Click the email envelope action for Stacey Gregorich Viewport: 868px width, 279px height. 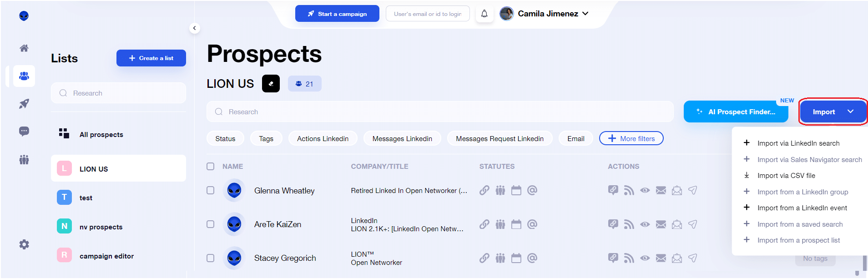(661, 258)
